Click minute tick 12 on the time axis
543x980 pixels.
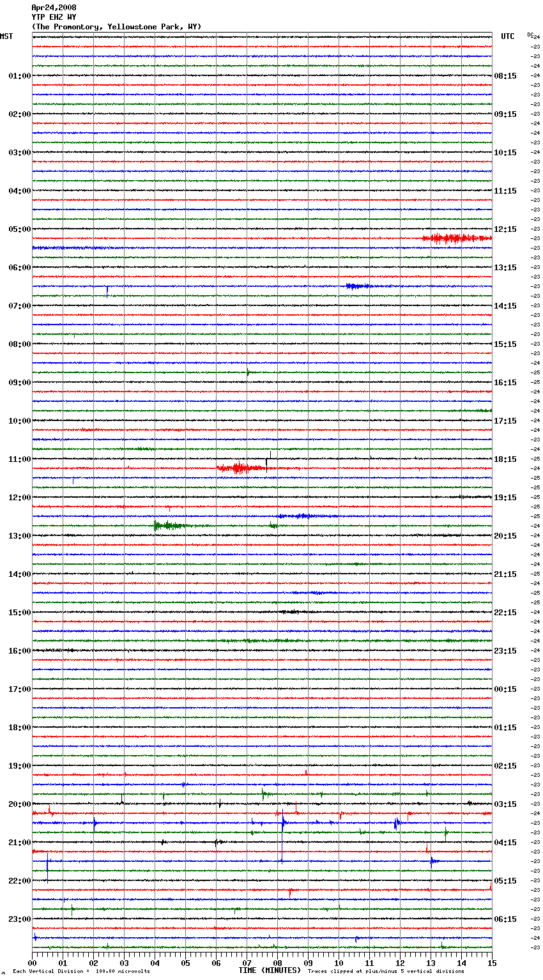pyautogui.click(x=401, y=963)
